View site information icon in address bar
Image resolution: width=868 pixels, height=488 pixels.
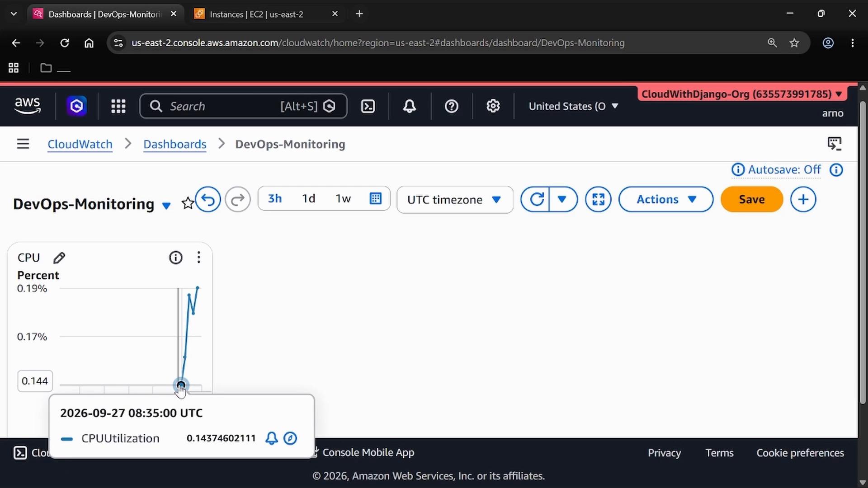118,43
